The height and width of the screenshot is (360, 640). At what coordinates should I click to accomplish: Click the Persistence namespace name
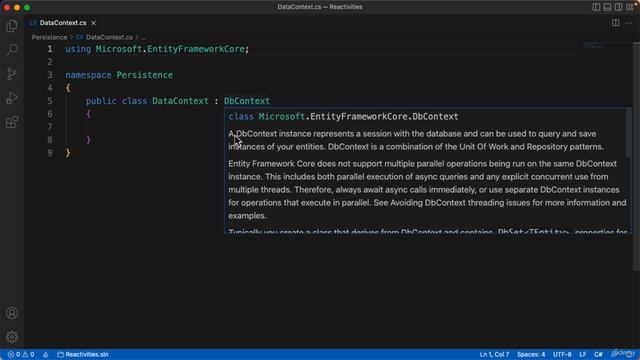(144, 75)
